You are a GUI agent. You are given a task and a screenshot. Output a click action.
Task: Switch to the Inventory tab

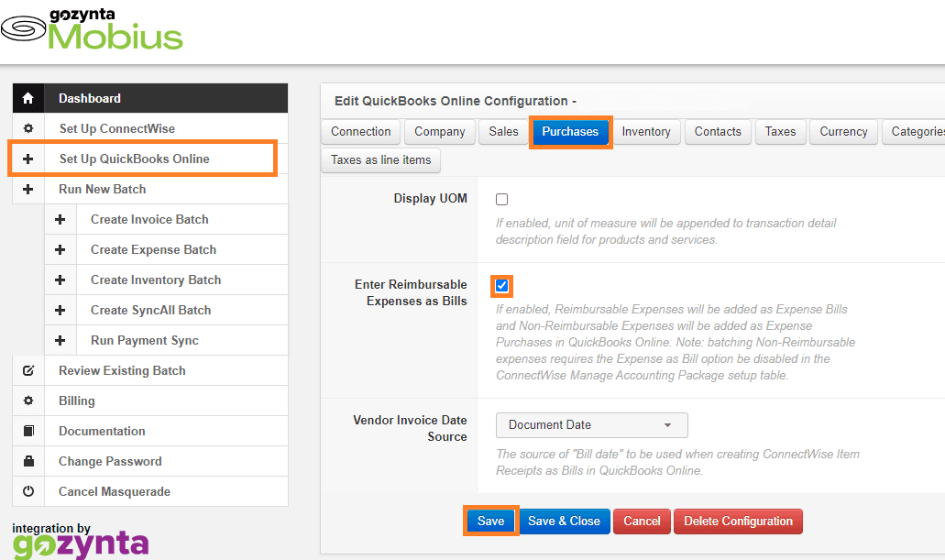click(x=646, y=132)
